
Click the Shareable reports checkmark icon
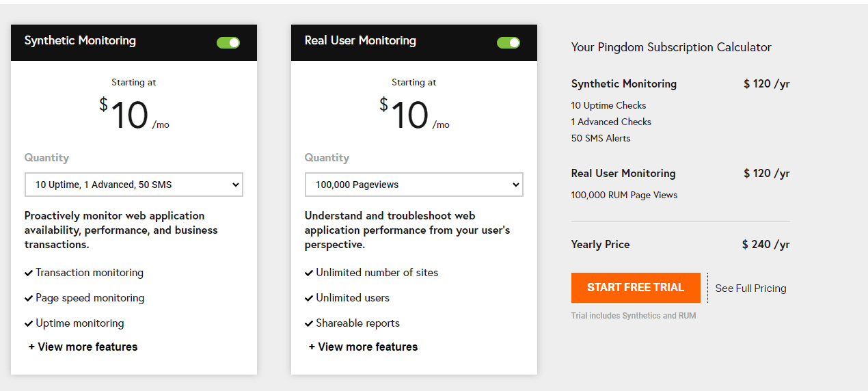(x=309, y=323)
